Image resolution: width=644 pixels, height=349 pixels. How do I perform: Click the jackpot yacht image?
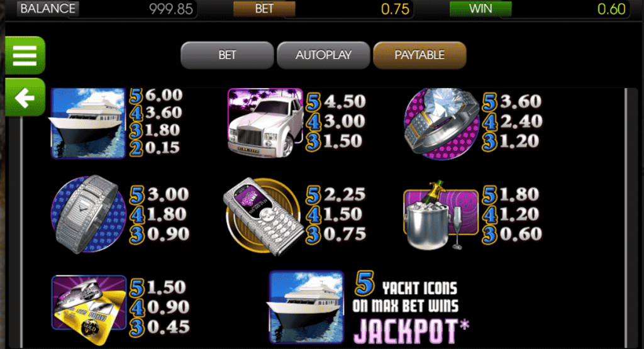(x=306, y=307)
